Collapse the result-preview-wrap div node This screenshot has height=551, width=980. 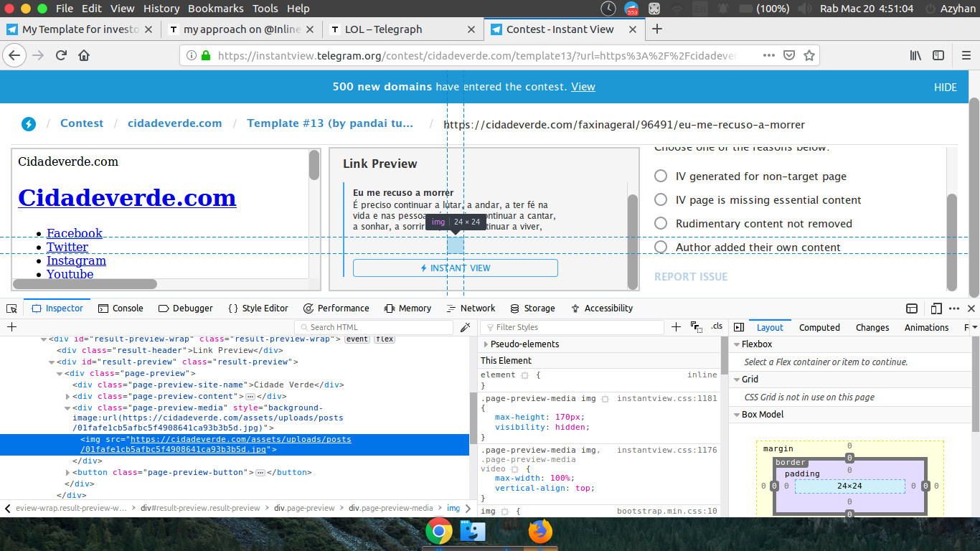(44, 339)
